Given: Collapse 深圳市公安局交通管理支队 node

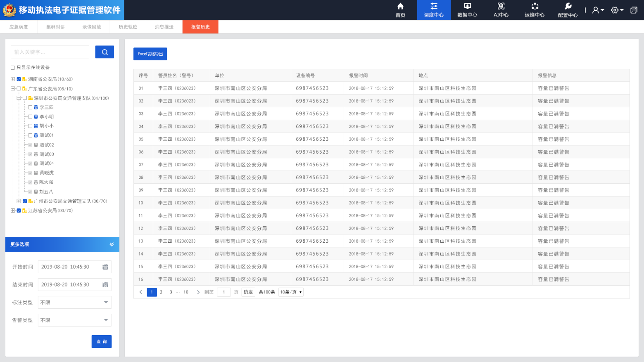Looking at the screenshot, I should pyautogui.click(x=19, y=98).
